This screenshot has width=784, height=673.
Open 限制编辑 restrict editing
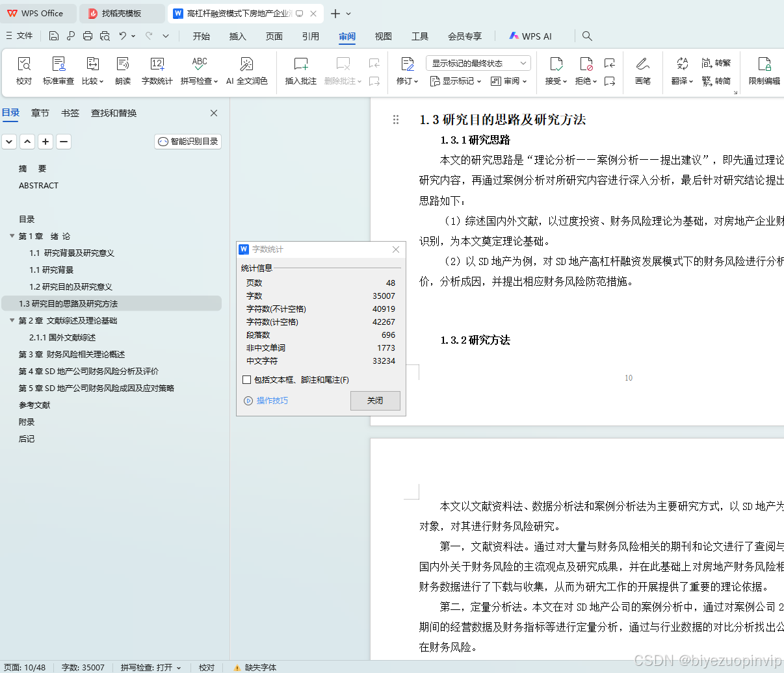pyautogui.click(x=764, y=70)
